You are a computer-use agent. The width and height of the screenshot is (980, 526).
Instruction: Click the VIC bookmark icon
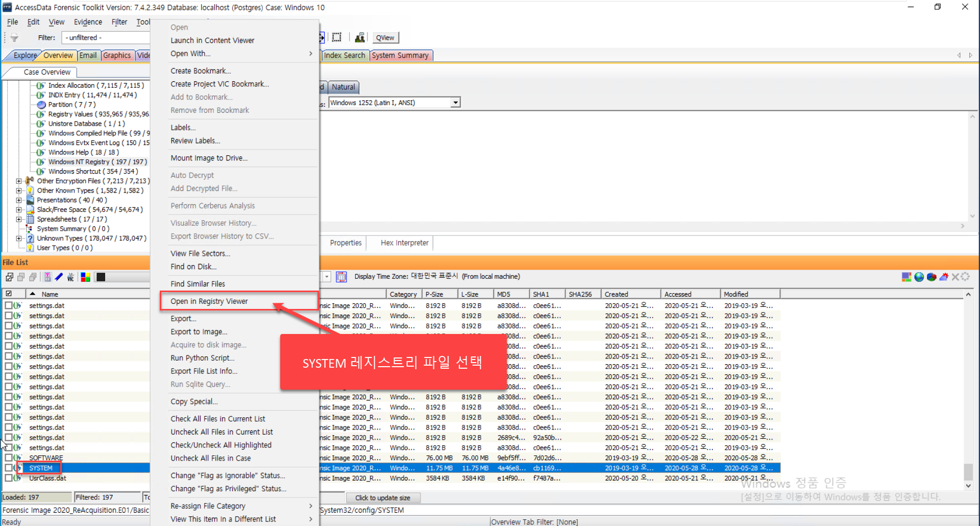tap(71, 277)
